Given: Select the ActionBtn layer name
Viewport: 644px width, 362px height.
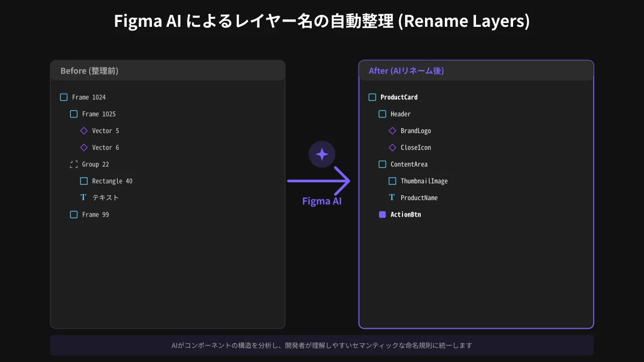Looking at the screenshot, I should click(406, 215).
